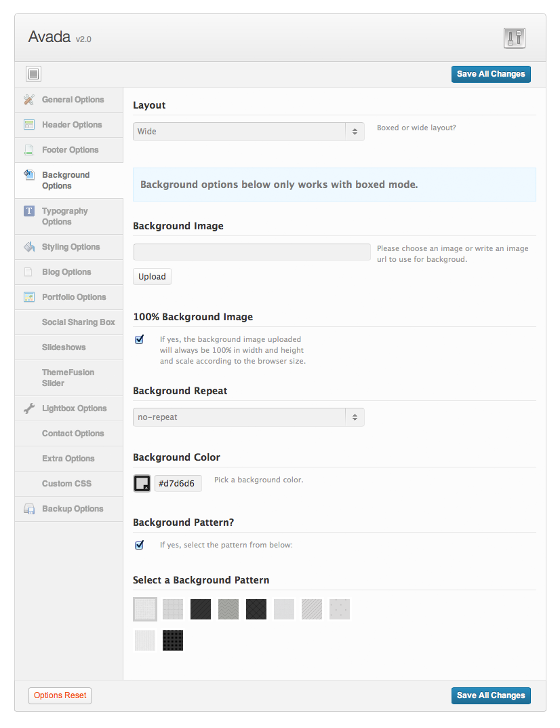Open the Footer Options section
Image resolution: width=560 pixels, height=728 pixels.
click(x=70, y=150)
